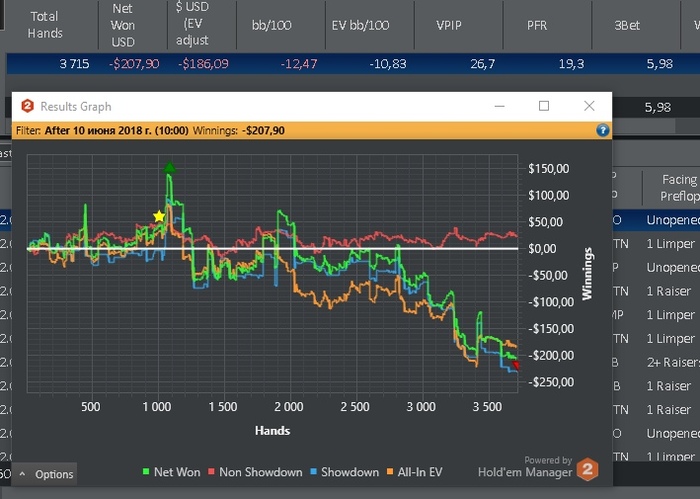Select the -$186,09 EV adjusted cell
Image resolution: width=700 pixels, height=499 pixels.
coord(203,64)
